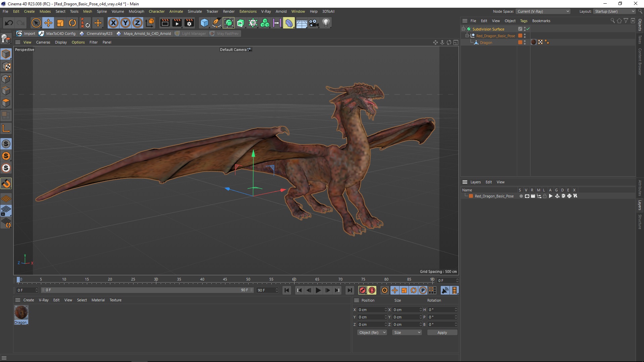Select the Move tool in toolbar
The width and height of the screenshot is (644, 362).
pyautogui.click(x=48, y=23)
